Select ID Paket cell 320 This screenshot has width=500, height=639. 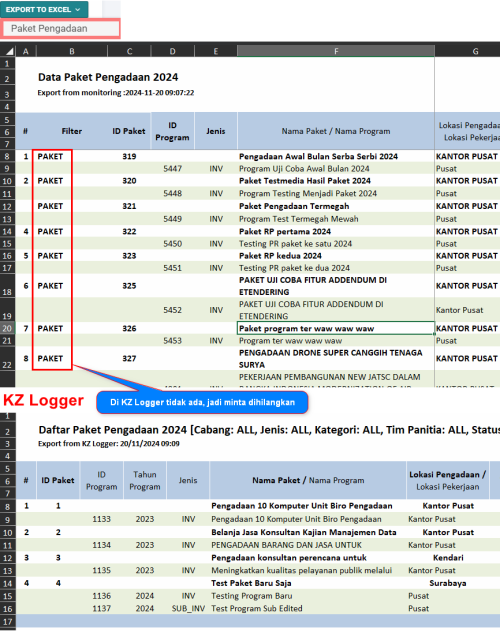pyautogui.click(x=129, y=181)
